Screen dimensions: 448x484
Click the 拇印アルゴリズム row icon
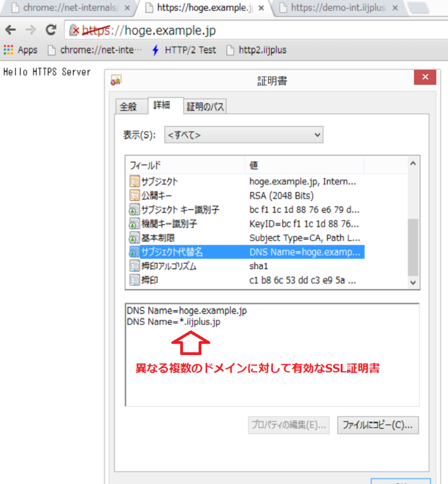pos(135,266)
